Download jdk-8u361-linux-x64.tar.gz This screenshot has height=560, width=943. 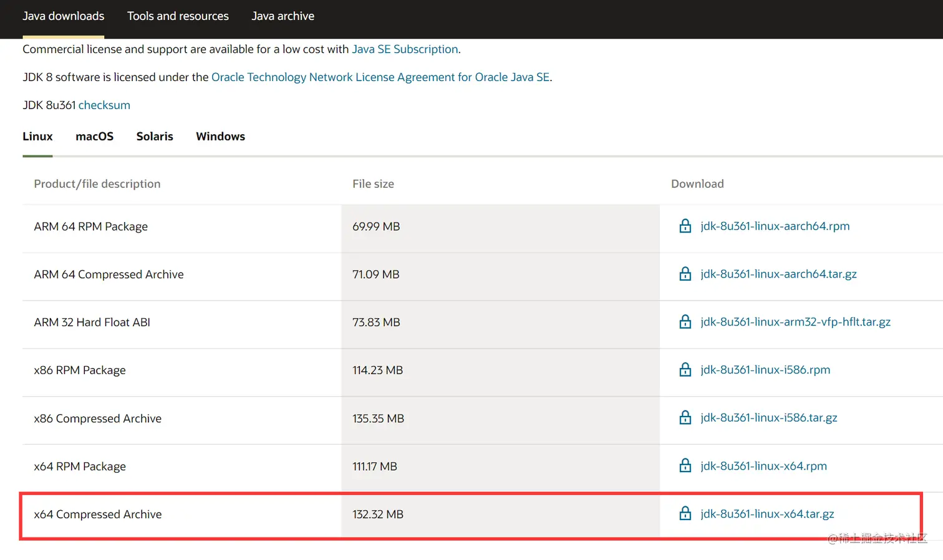(x=767, y=514)
